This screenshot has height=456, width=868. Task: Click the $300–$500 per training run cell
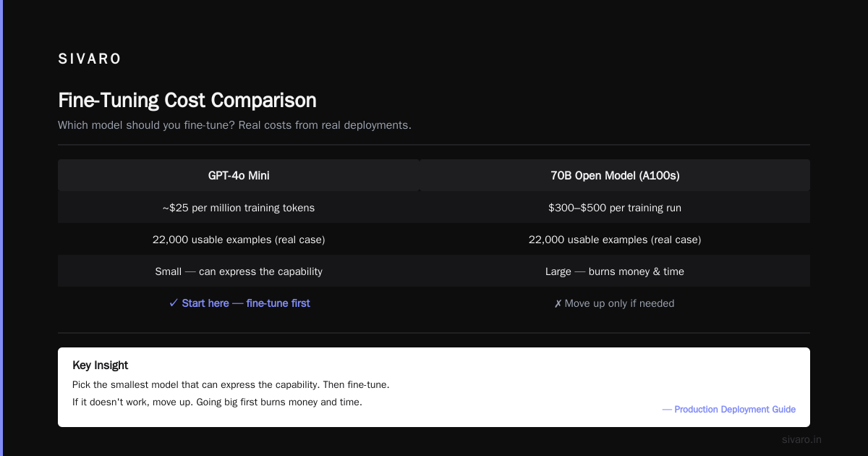pyautogui.click(x=615, y=208)
